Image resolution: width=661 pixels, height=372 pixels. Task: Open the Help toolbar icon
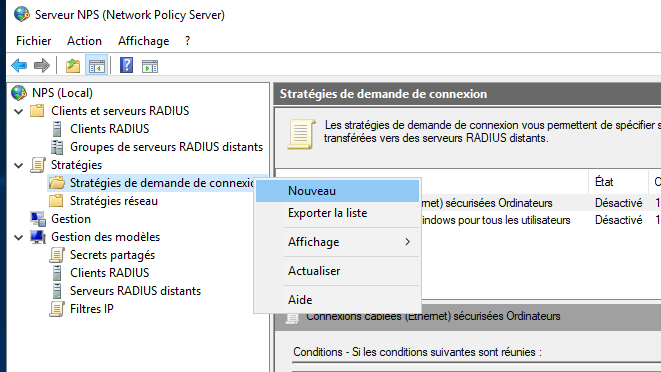(126, 65)
